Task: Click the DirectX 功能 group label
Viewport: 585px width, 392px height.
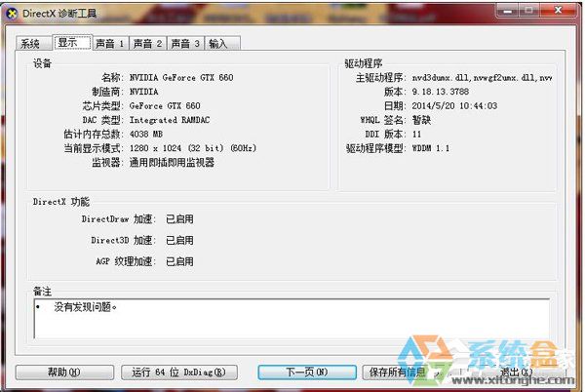Action: (x=61, y=202)
